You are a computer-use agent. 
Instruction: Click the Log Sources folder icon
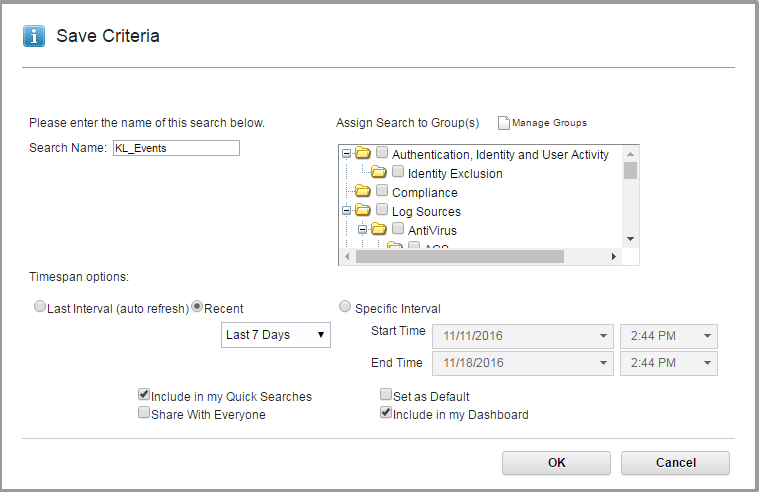pos(362,211)
